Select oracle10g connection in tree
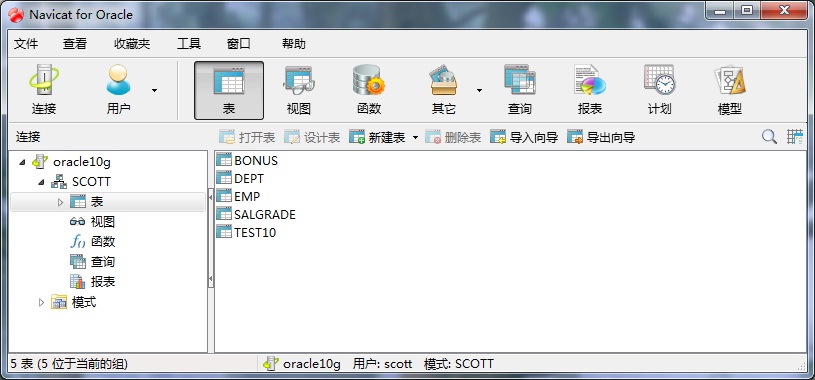Viewport: 815px width, 380px height. 71,162
